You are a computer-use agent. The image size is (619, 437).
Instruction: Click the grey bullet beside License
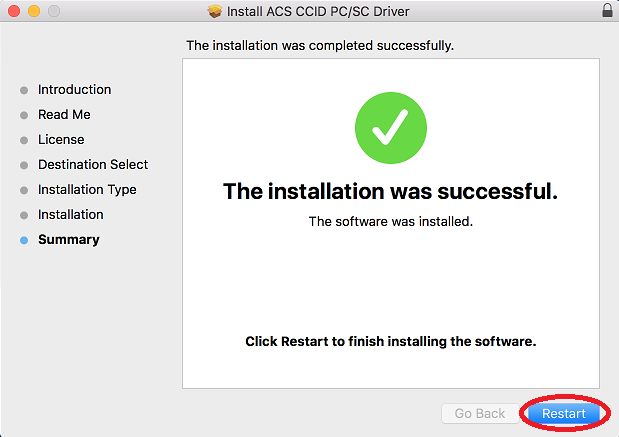pos(24,140)
